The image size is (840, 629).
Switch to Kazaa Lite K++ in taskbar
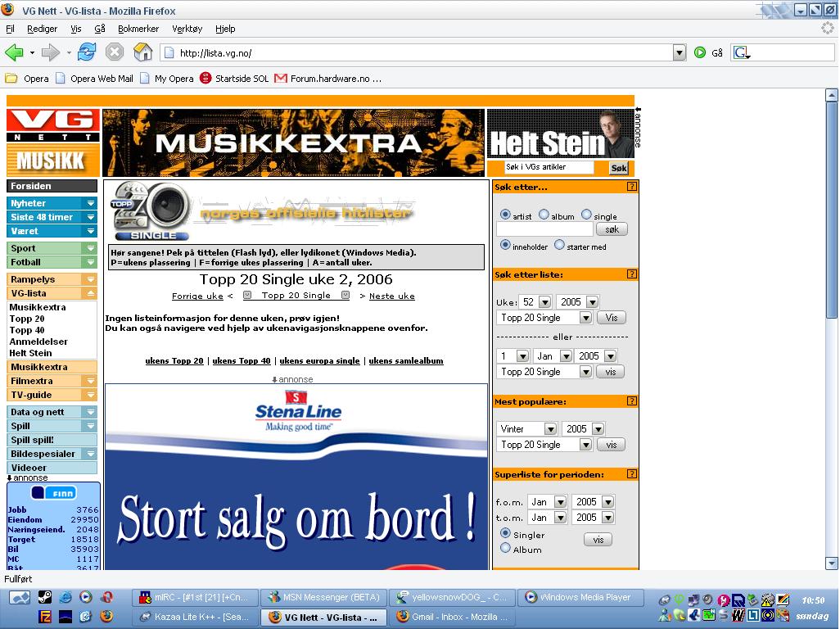pyautogui.click(x=195, y=617)
